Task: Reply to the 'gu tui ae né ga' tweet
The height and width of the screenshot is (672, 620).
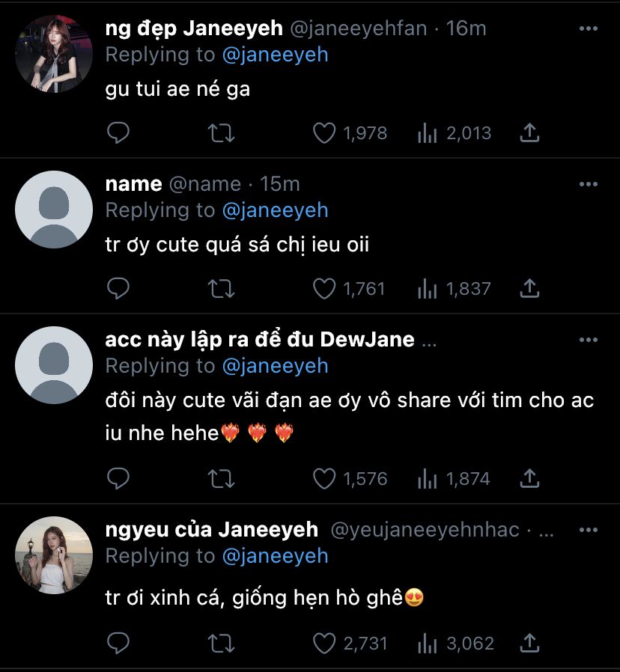Action: 118,133
